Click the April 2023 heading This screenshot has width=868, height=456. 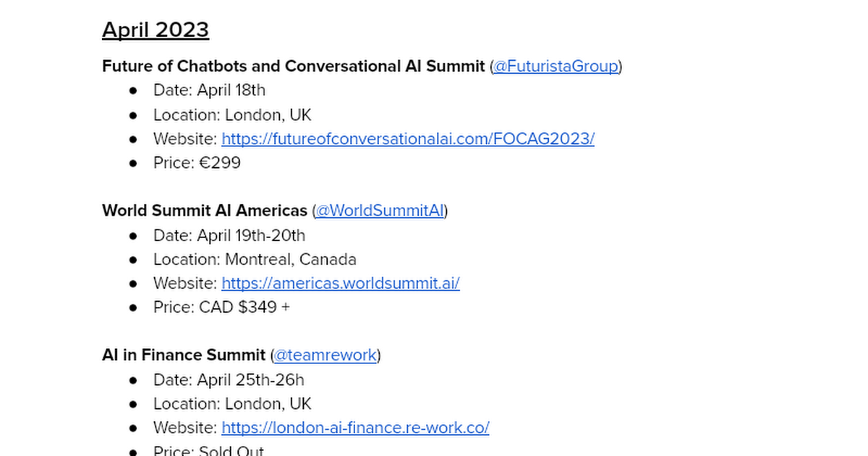(x=156, y=30)
